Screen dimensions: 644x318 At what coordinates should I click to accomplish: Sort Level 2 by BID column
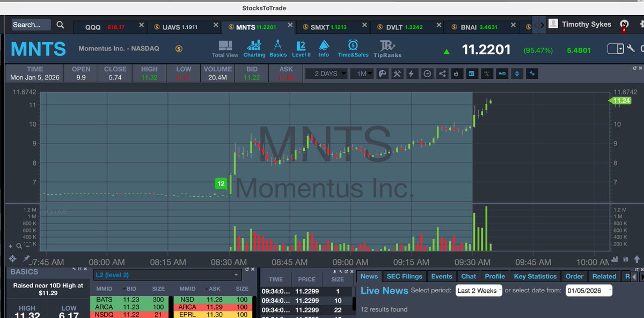[131, 289]
